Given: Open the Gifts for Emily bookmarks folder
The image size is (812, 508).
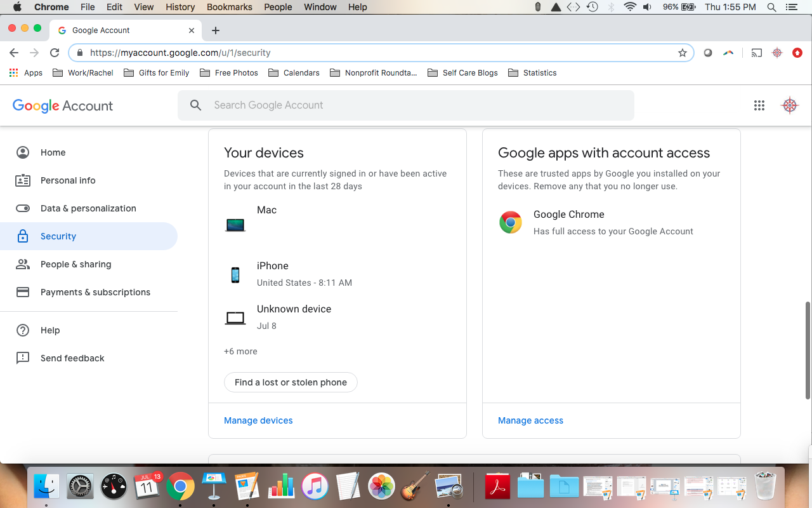Looking at the screenshot, I should click(x=156, y=73).
